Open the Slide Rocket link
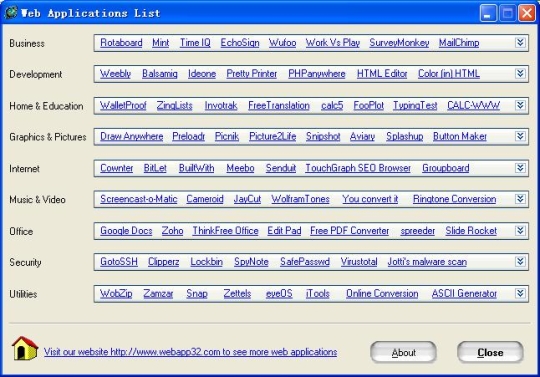Image resolution: width=540 pixels, height=377 pixels. pyautogui.click(x=471, y=231)
